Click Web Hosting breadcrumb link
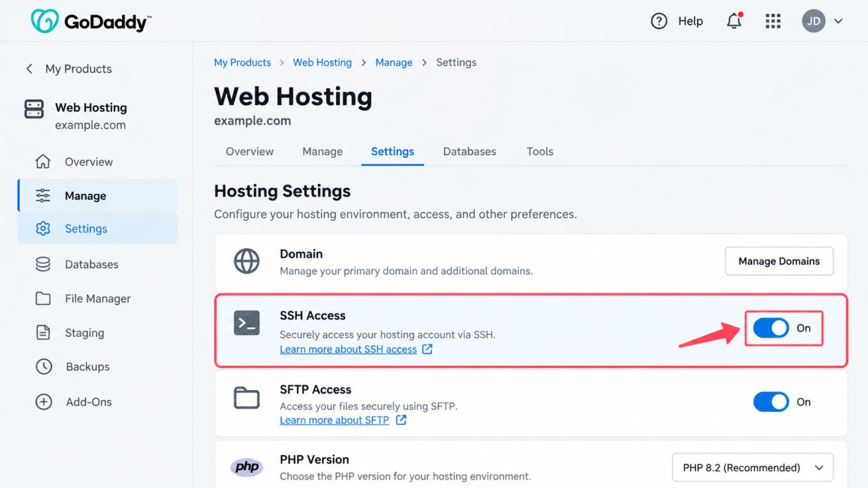 pyautogui.click(x=323, y=62)
